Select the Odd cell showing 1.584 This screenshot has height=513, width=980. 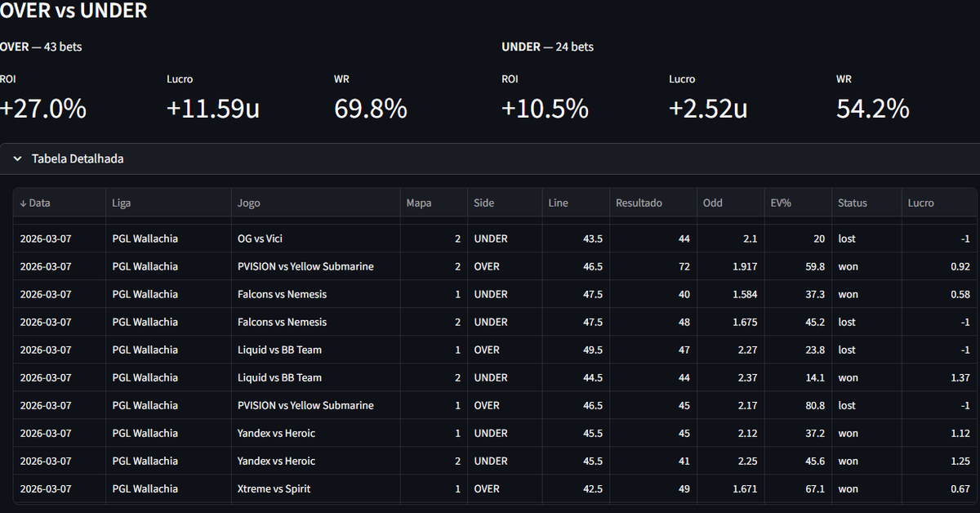point(731,294)
